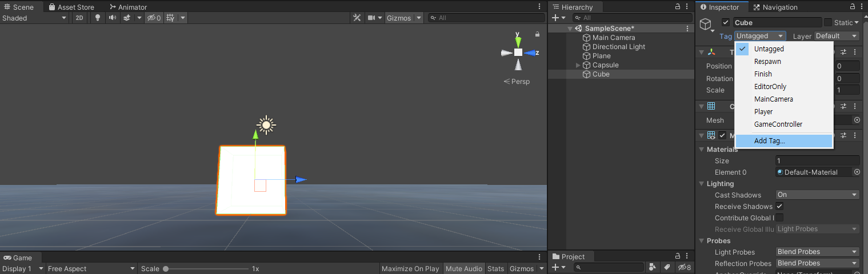Open the Light Probes dropdown

click(x=817, y=252)
